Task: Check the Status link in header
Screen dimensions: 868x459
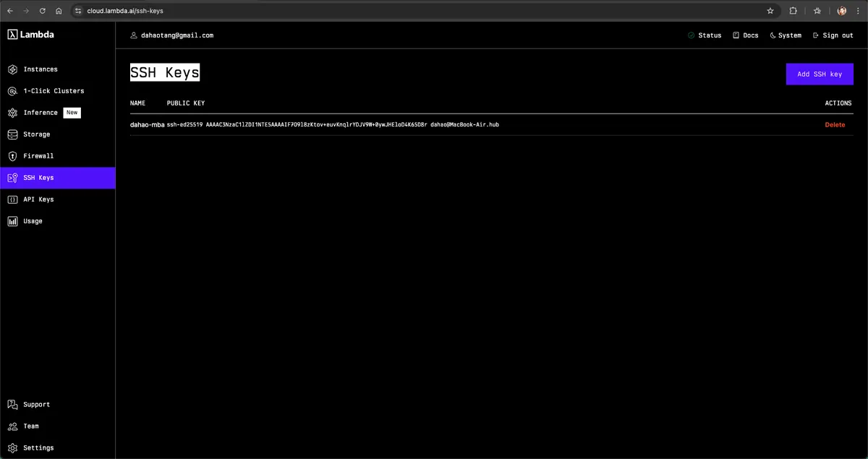Action: coord(705,35)
